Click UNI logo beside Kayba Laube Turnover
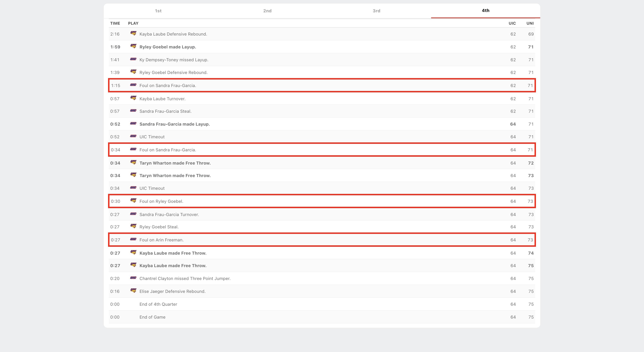 [x=133, y=98]
